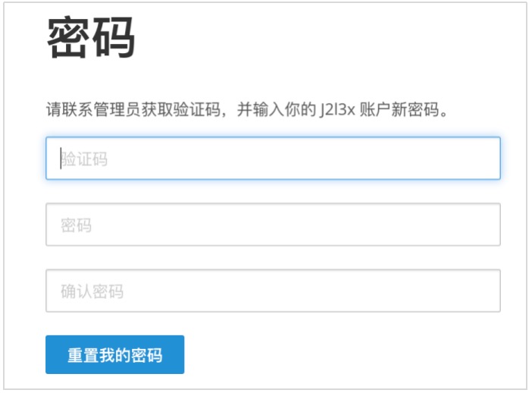Click the J2l3x account name in description
Image resolution: width=532 pixels, height=393 pixels.
(336, 110)
